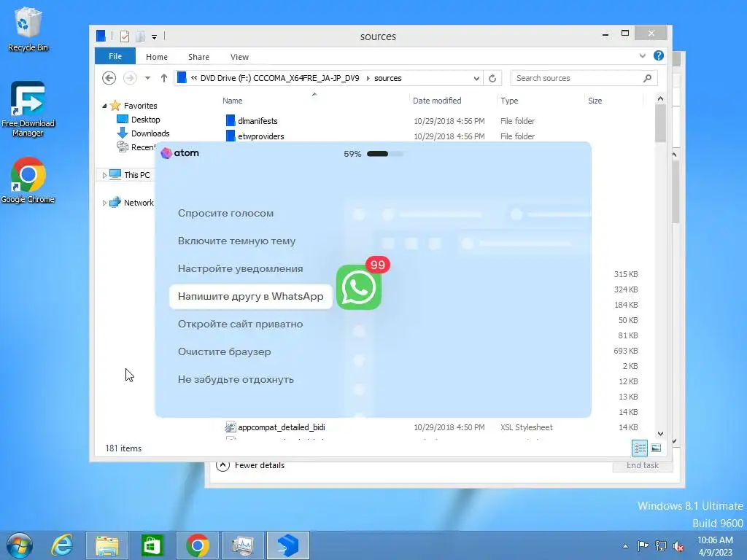The height and width of the screenshot is (560, 747).
Task: Click the forward navigation arrow
Action: tap(130, 77)
